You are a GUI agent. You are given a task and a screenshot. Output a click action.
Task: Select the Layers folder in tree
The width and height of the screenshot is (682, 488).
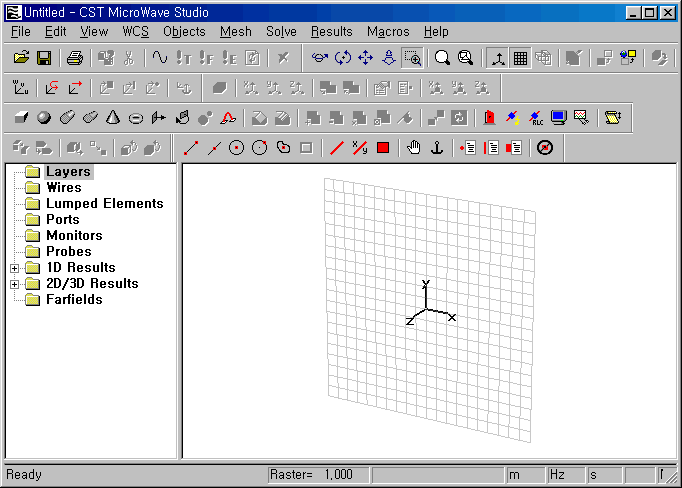[x=68, y=172]
